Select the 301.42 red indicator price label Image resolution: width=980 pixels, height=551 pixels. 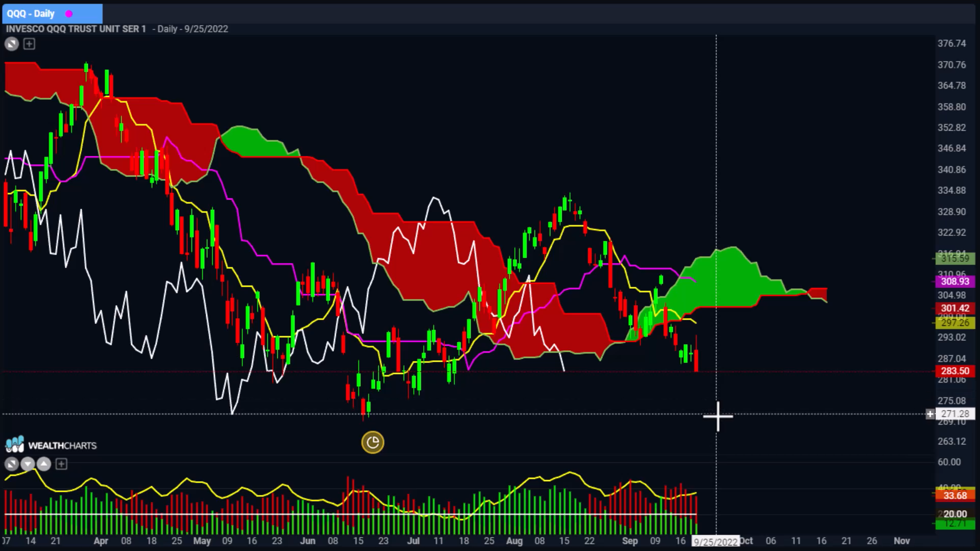[955, 308]
